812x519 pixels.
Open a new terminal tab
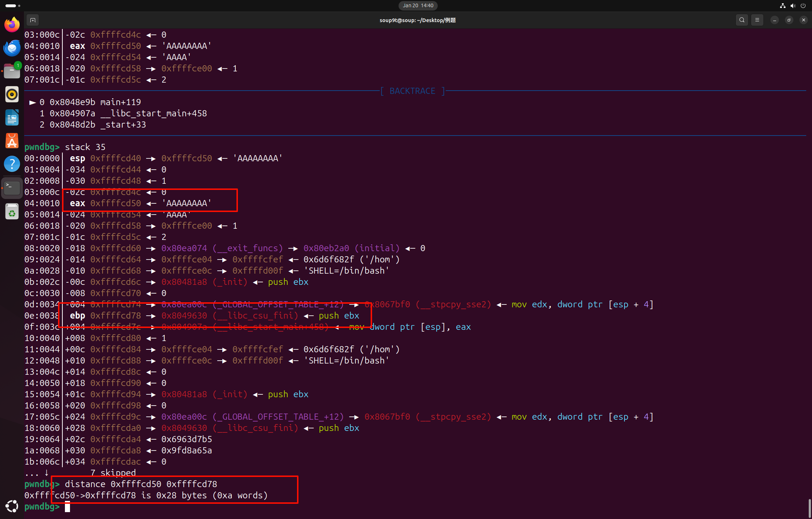tap(33, 20)
